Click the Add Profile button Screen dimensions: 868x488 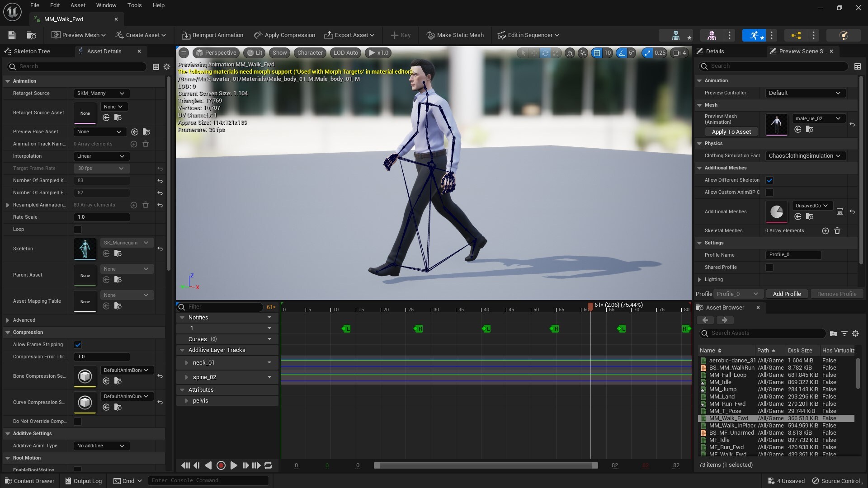(x=787, y=294)
